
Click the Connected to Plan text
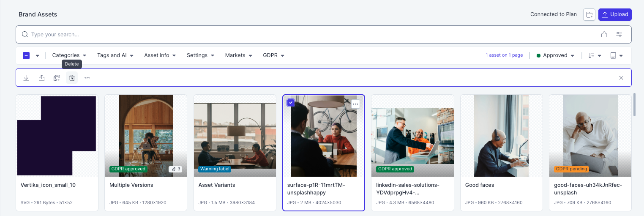(x=554, y=14)
